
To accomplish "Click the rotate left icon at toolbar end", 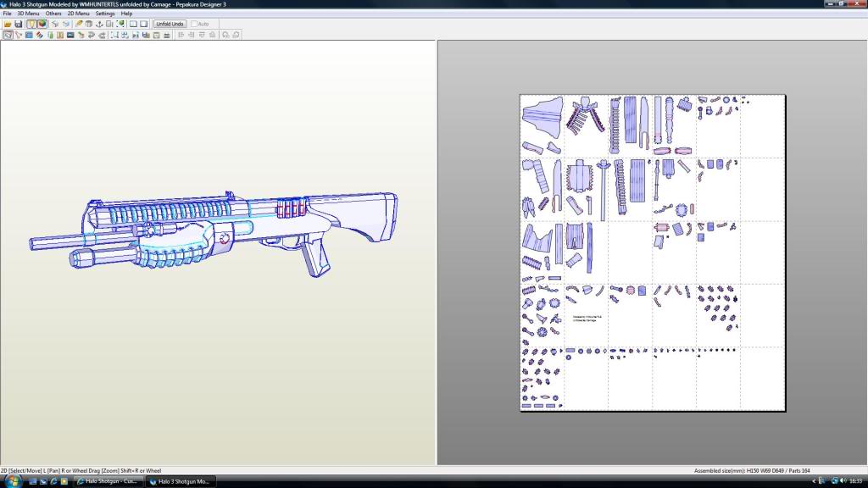I will click(225, 35).
